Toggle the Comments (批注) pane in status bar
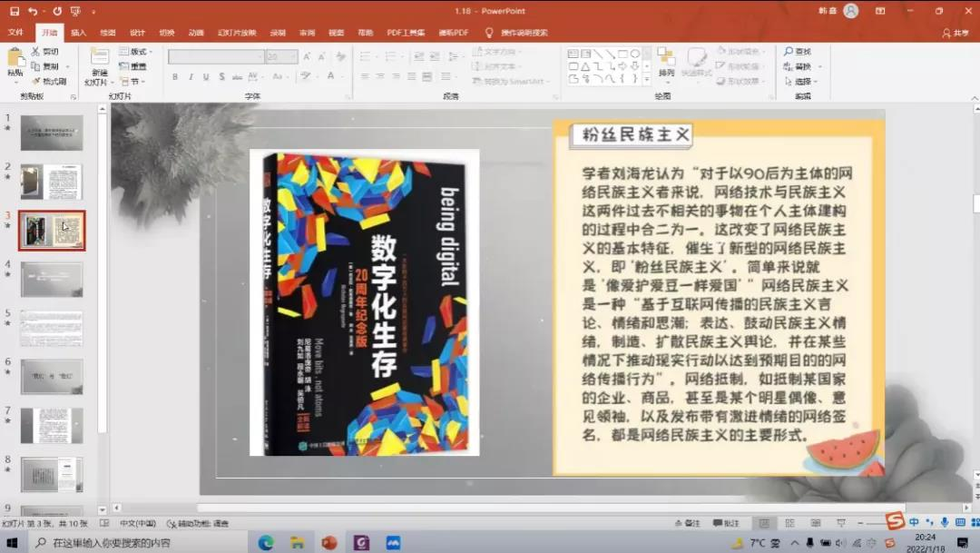Screen dimensions: 980x553 point(727,523)
